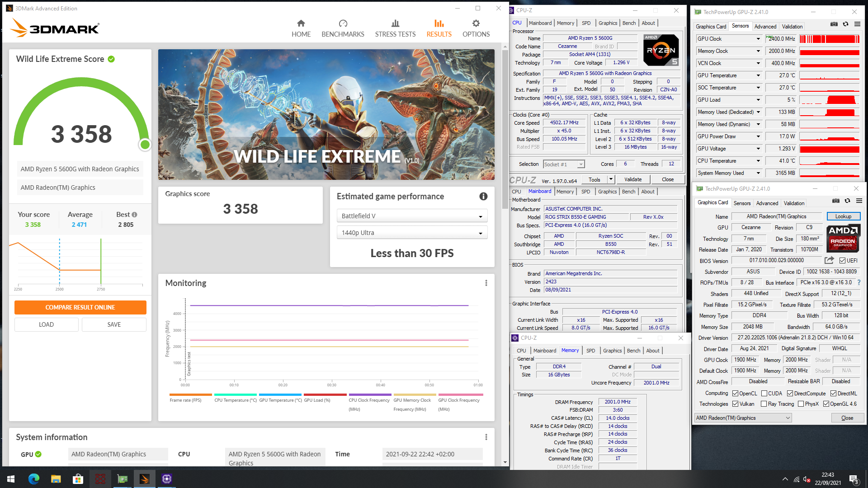The image size is (868, 488).
Task: Click Close button at bottom of GPU-Z
Action: pyautogui.click(x=847, y=418)
